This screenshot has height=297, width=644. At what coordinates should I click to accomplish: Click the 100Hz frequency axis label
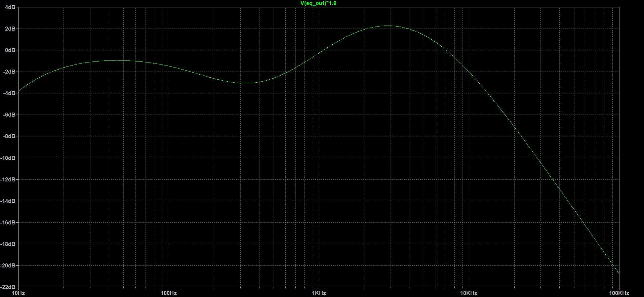coord(169,293)
